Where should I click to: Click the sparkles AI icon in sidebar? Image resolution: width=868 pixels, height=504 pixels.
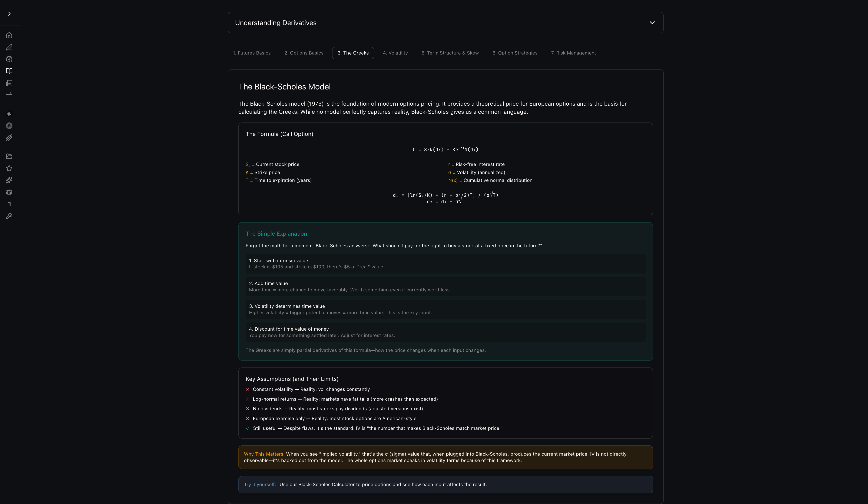coord(9,180)
